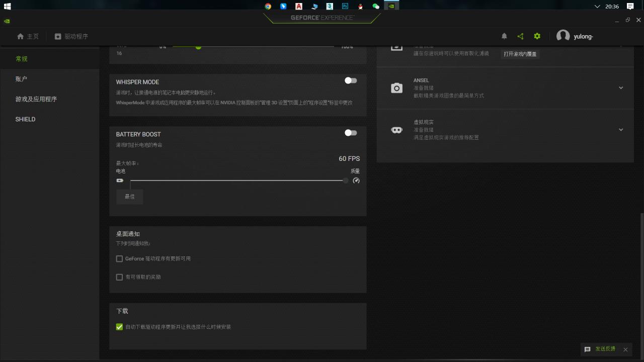Screen dimensions: 644x362
Task: Click the 打开游戏内覆盖 button
Action: (x=520, y=54)
